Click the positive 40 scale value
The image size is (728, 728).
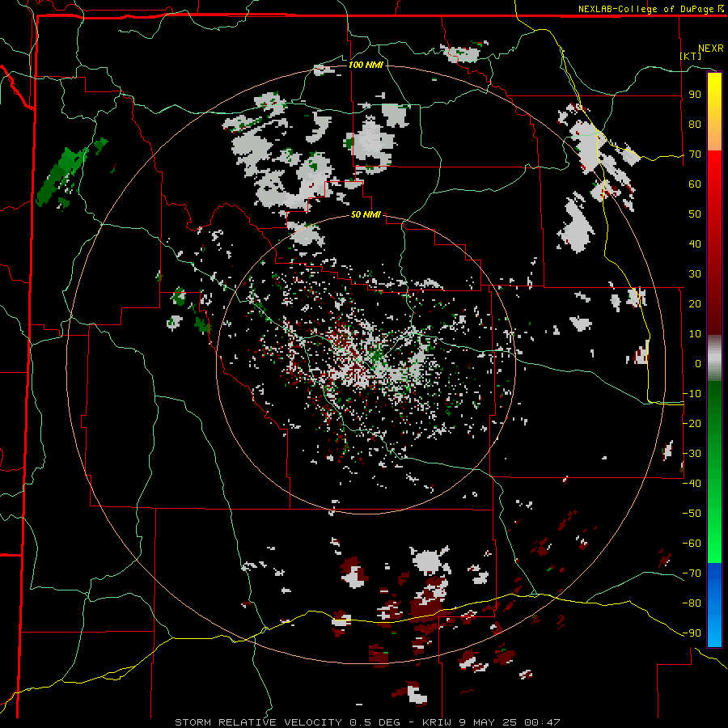coord(695,243)
